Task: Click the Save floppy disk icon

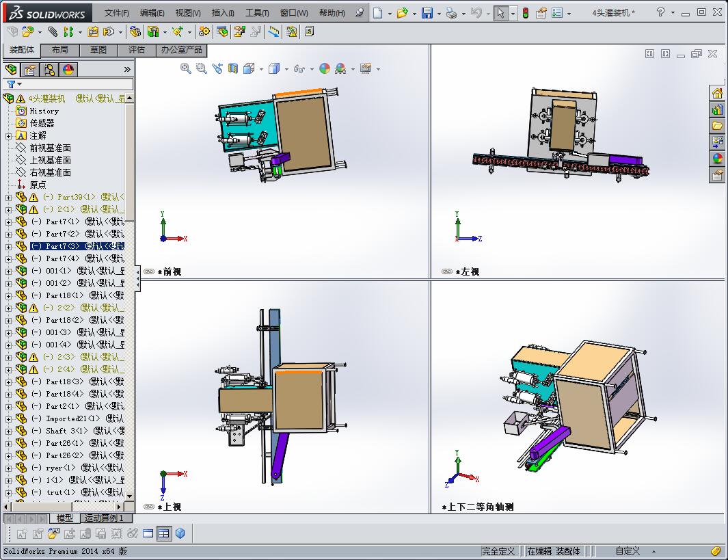Action: (x=427, y=13)
